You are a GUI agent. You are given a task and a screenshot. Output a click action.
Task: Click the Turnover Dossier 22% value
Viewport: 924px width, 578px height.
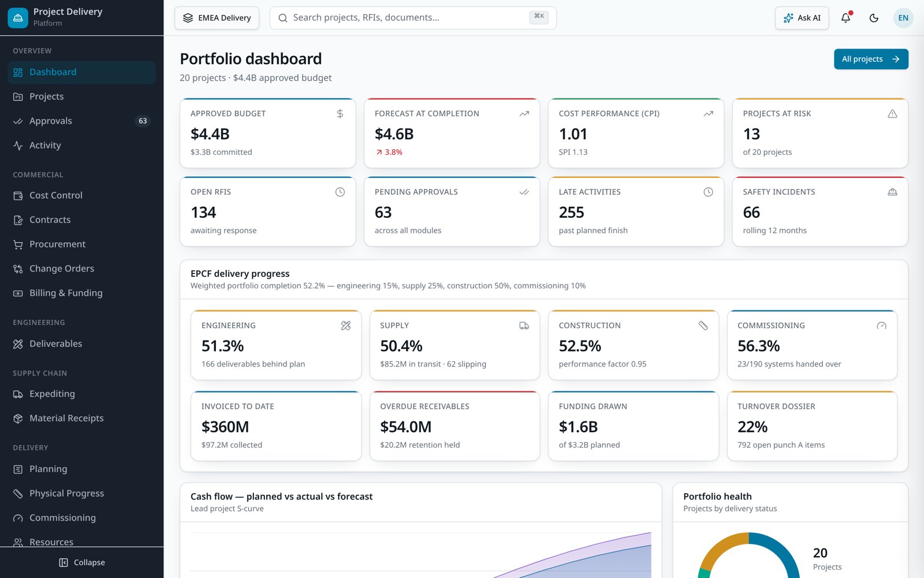pos(752,427)
